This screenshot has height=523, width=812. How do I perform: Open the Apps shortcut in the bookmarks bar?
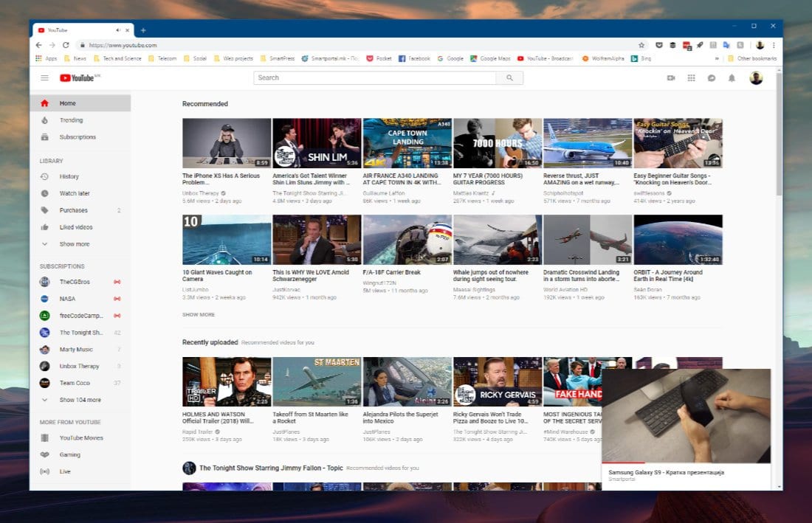pos(46,58)
